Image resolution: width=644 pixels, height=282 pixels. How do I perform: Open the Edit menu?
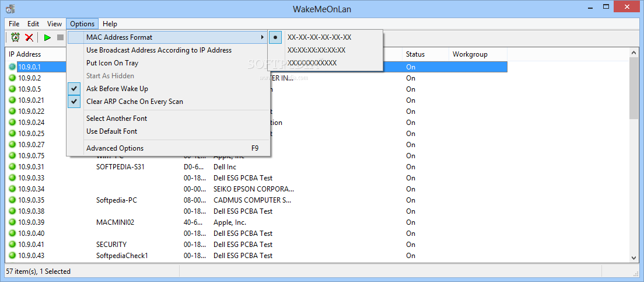point(33,24)
